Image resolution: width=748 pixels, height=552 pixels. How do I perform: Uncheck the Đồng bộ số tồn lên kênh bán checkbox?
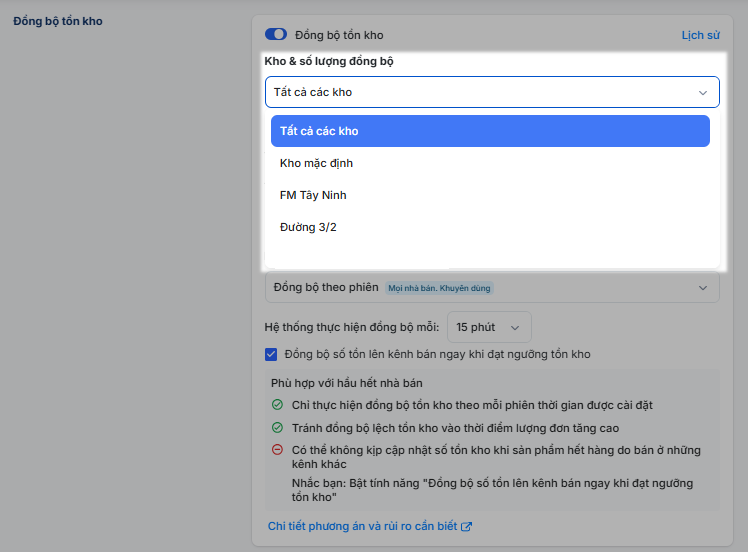point(271,354)
